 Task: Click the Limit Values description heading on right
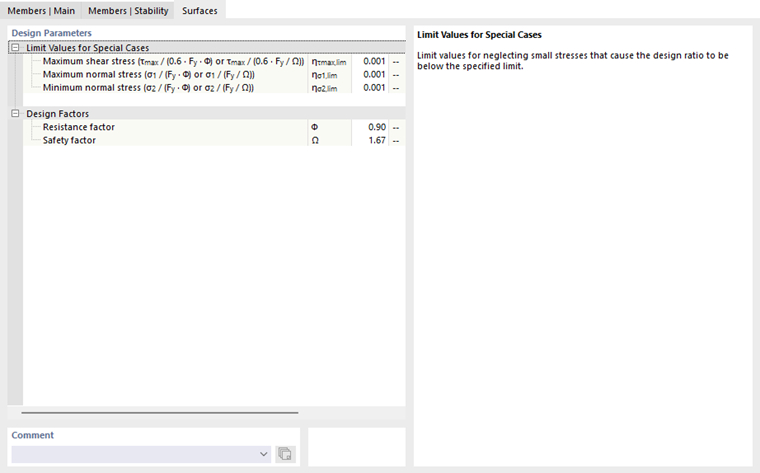[479, 34]
